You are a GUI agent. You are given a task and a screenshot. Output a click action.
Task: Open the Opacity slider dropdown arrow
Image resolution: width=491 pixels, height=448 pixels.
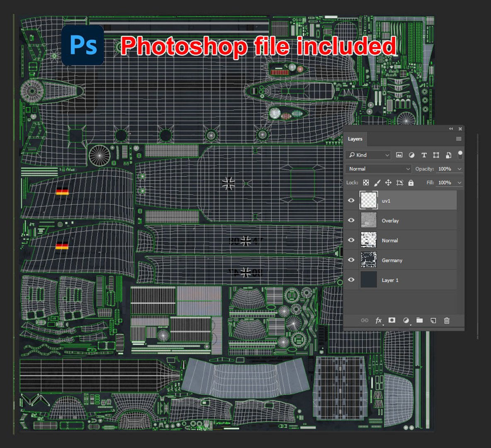pyautogui.click(x=459, y=169)
